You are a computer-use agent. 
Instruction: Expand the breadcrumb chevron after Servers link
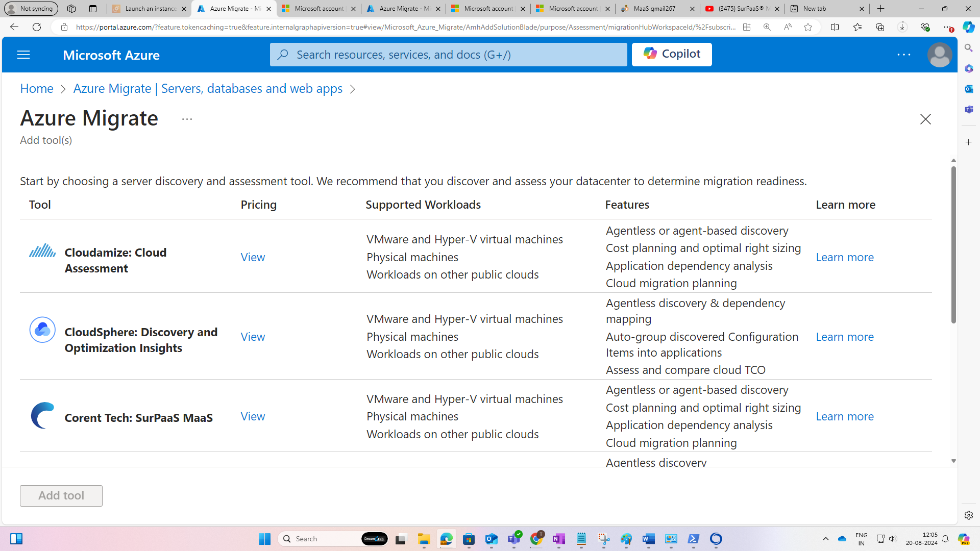[353, 89]
